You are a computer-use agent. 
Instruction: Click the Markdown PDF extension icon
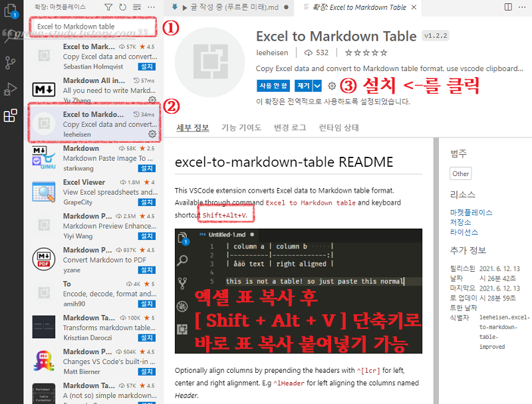point(44,259)
